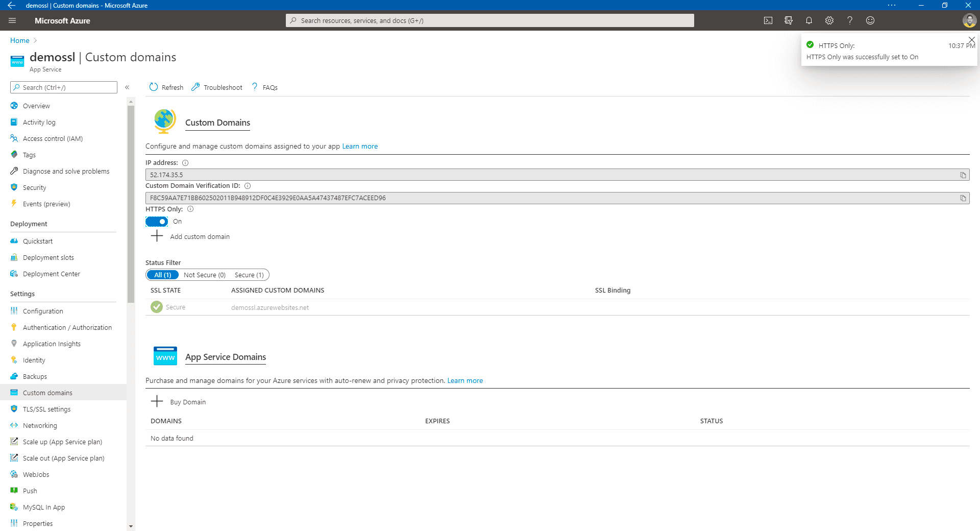
Task: Go back using the arrow in title bar
Action: tap(11, 5)
